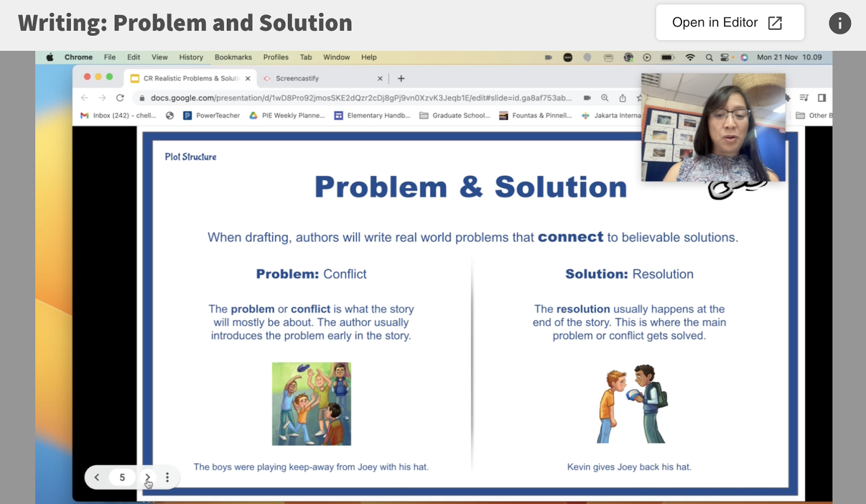The image size is (866, 504).
Task: Click the Plot Structure label on slide
Action: (x=191, y=157)
